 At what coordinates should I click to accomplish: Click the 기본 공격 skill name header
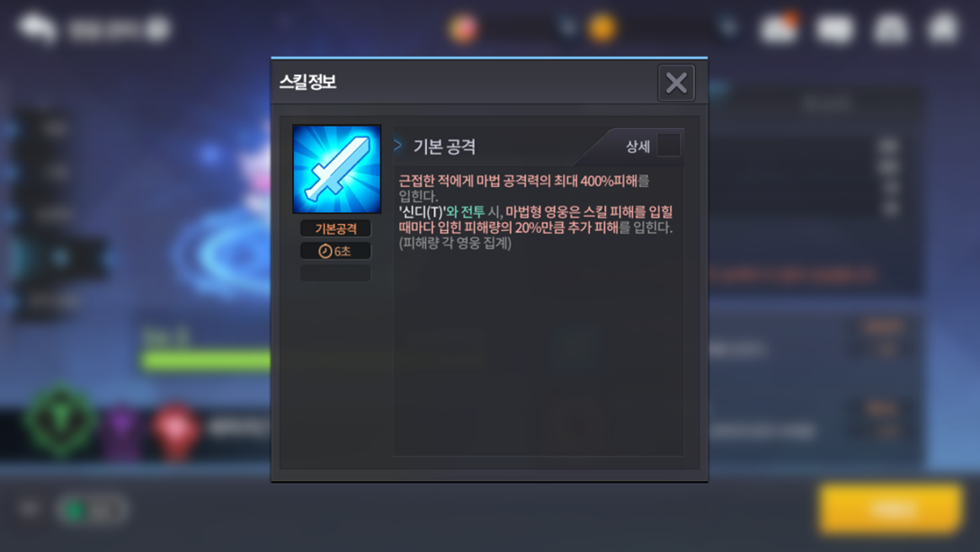444,147
